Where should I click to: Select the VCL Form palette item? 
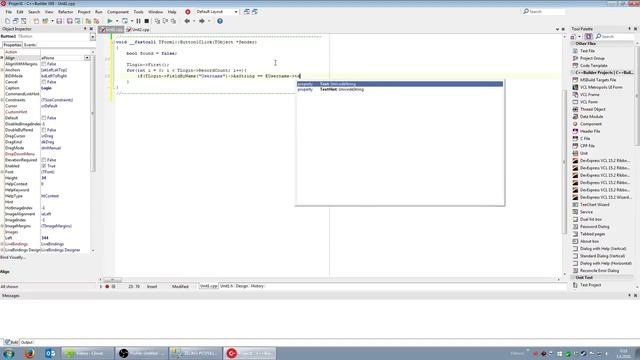[585, 102]
